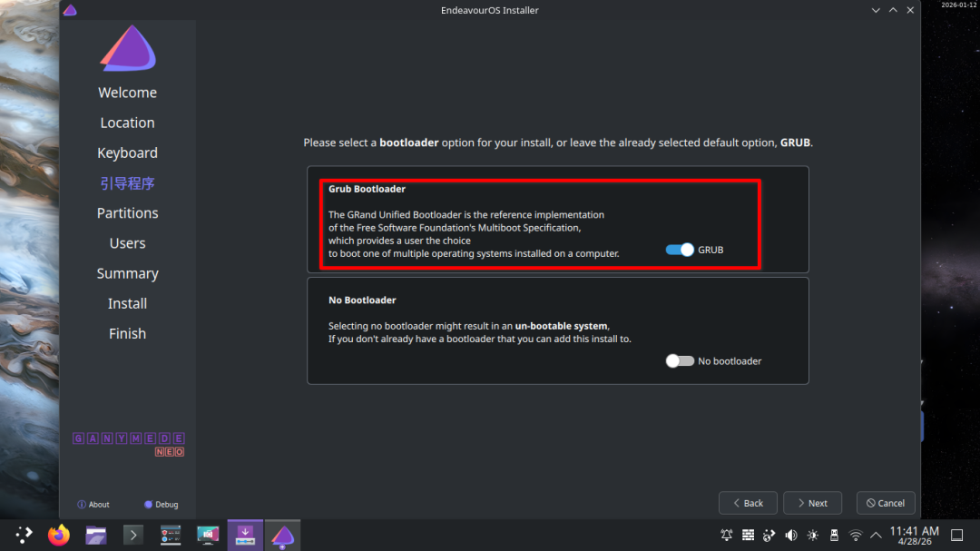
Task: Switch to the installer download taskbar entry
Action: coord(245,535)
